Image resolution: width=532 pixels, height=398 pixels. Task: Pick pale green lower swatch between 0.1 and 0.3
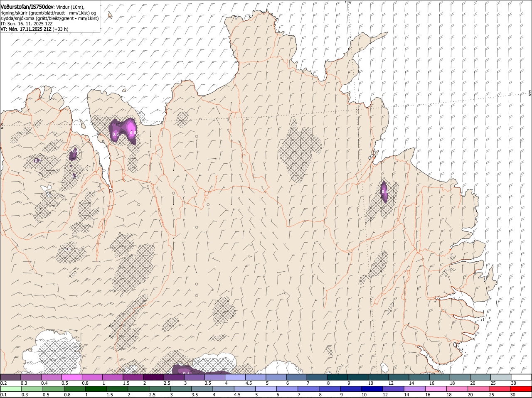pos(11,389)
